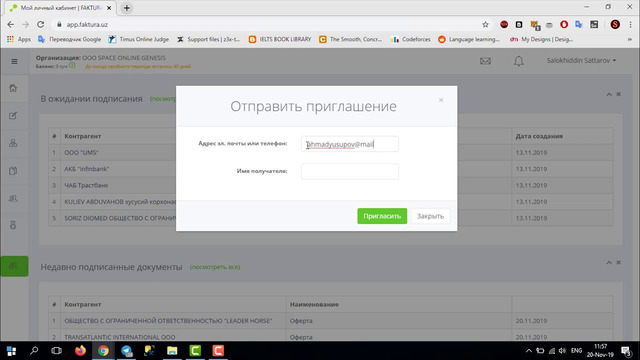640x360 pixels.
Task: Close the Недавно подписанные документы panel
Action: (x=618, y=262)
